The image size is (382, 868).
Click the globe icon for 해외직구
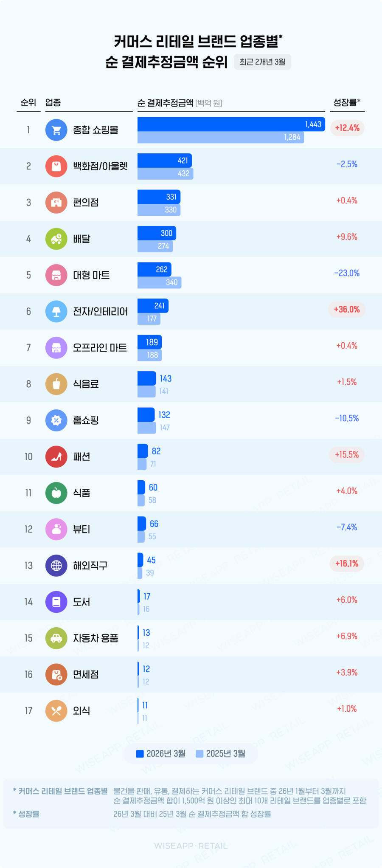coord(56,566)
